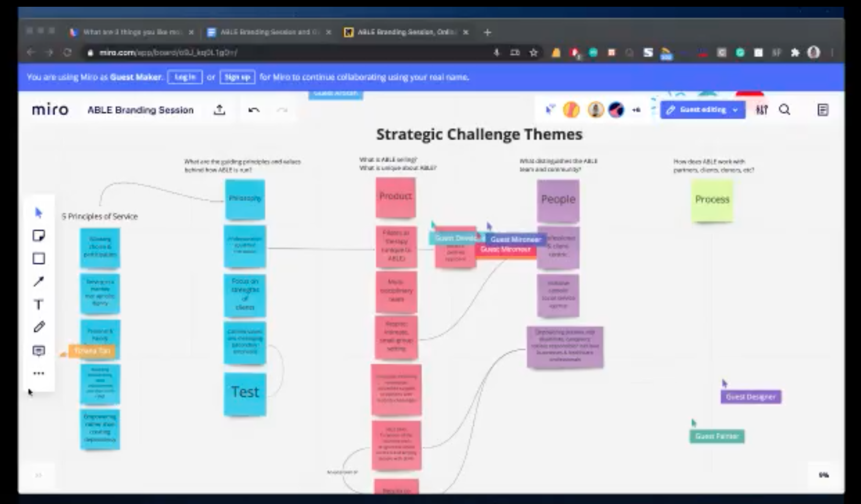The height and width of the screenshot is (504, 861).
Task: Activate the Text tool
Action: (x=39, y=305)
